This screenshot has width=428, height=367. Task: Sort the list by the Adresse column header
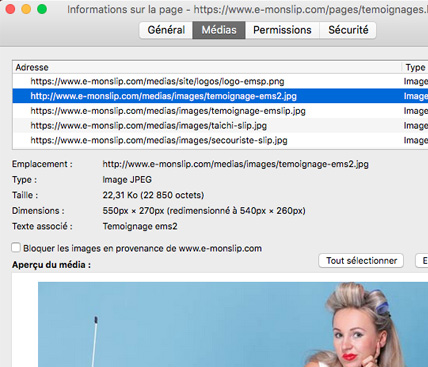coord(207,67)
